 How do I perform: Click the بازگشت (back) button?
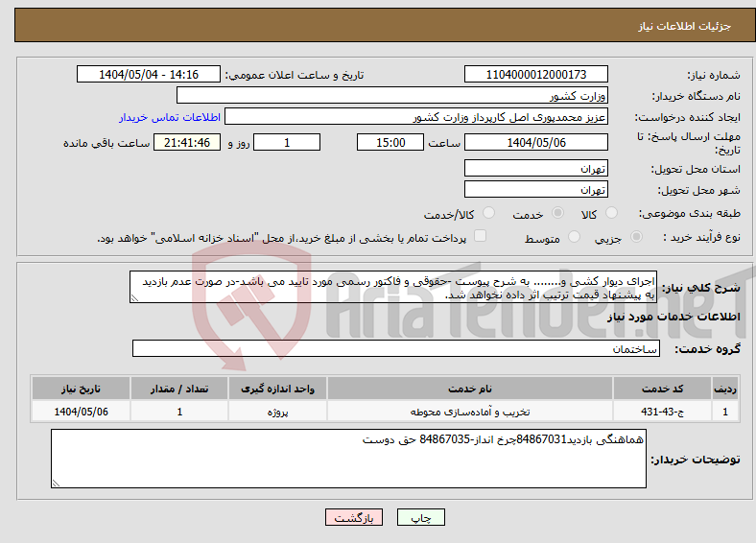pos(354,517)
